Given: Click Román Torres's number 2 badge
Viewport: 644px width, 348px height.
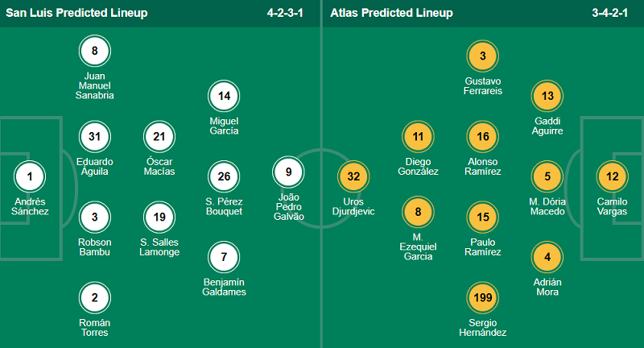Looking at the screenshot, I should click(95, 298).
